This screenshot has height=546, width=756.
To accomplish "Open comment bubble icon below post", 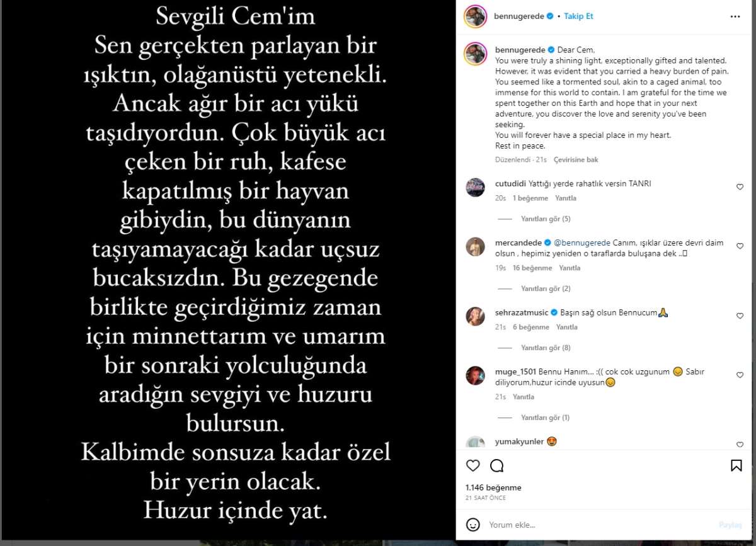I will point(496,465).
